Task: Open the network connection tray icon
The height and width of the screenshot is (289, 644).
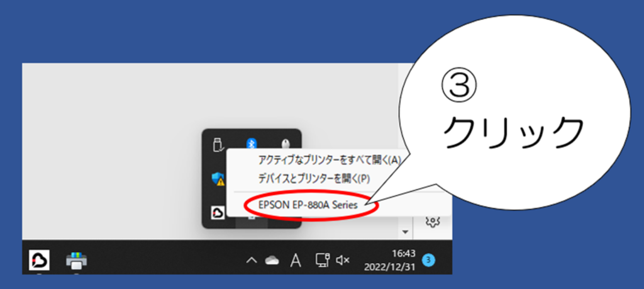Action: point(321,261)
